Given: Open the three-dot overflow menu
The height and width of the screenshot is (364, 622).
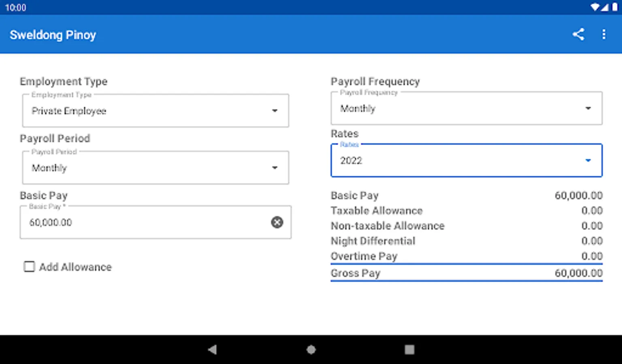Looking at the screenshot, I should pos(604,34).
